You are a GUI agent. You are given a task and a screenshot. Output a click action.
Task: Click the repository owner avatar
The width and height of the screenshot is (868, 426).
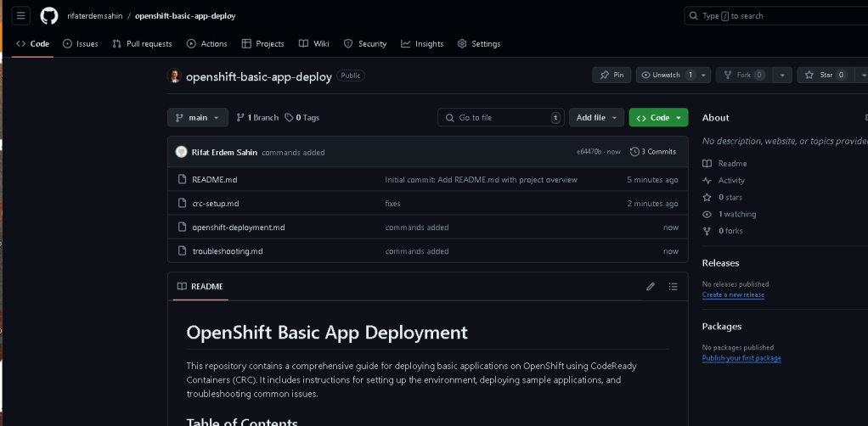tap(174, 76)
